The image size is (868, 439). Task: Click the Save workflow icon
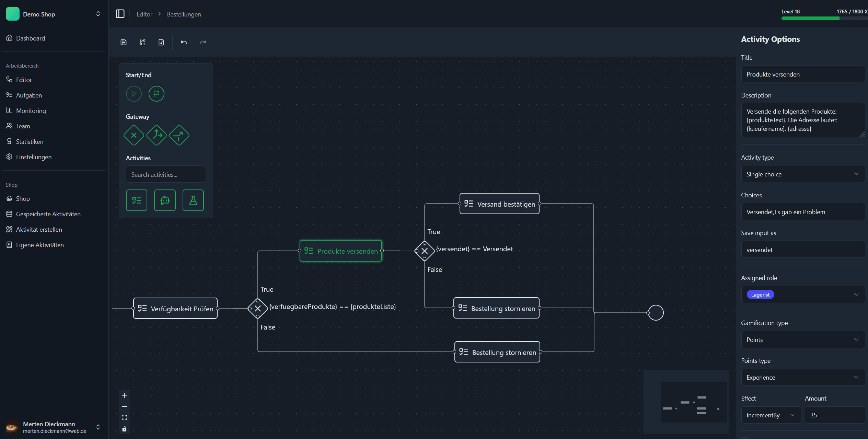click(x=124, y=42)
